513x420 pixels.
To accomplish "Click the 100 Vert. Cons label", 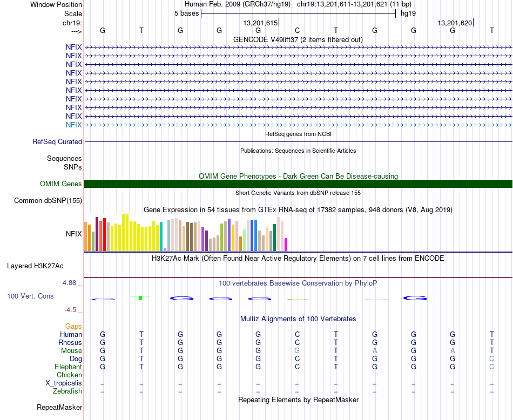I will point(30,296).
